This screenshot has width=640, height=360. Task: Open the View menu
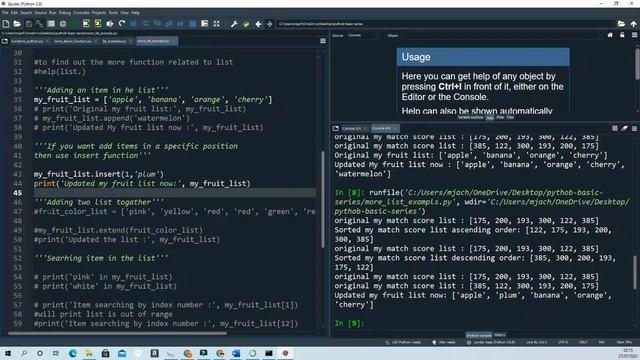(124, 13)
